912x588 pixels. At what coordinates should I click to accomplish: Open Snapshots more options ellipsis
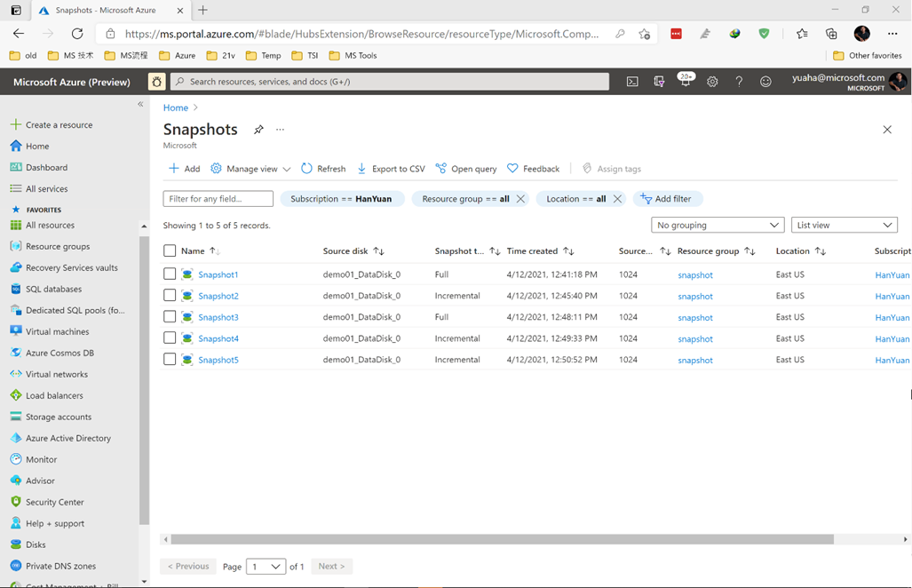[281, 130]
